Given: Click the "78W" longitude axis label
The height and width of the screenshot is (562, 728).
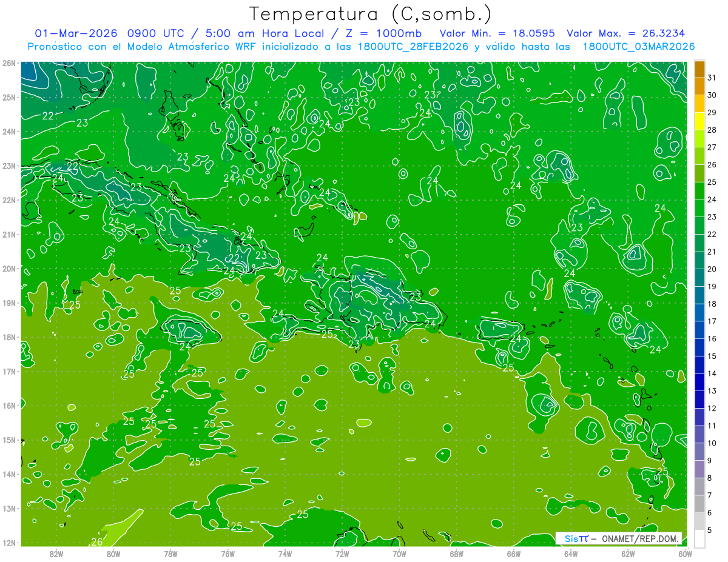Looking at the screenshot, I should [x=170, y=554].
